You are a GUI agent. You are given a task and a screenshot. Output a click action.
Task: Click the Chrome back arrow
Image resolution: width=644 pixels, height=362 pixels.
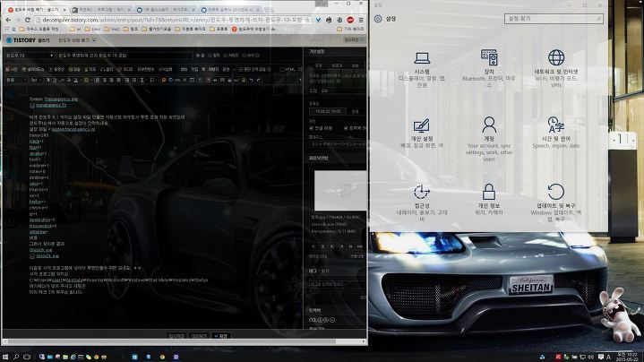tap(8, 20)
